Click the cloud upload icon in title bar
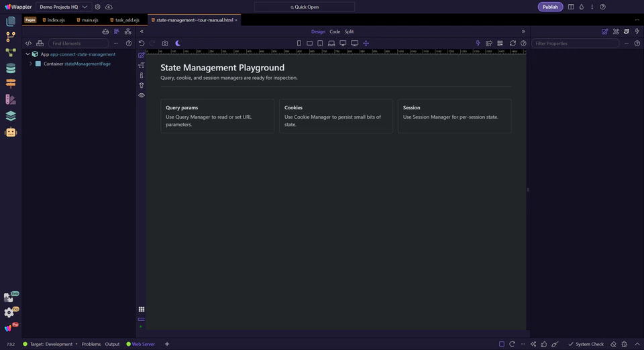 coord(109,7)
